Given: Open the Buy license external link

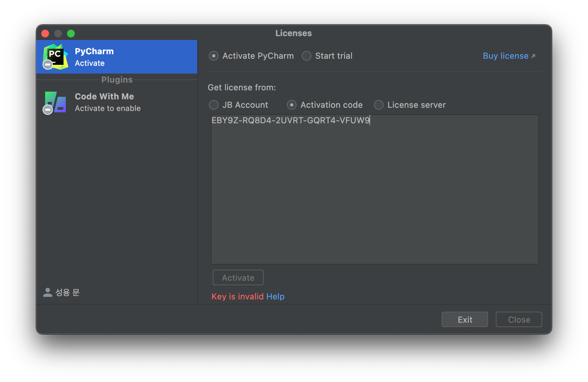Looking at the screenshot, I should click(x=509, y=56).
